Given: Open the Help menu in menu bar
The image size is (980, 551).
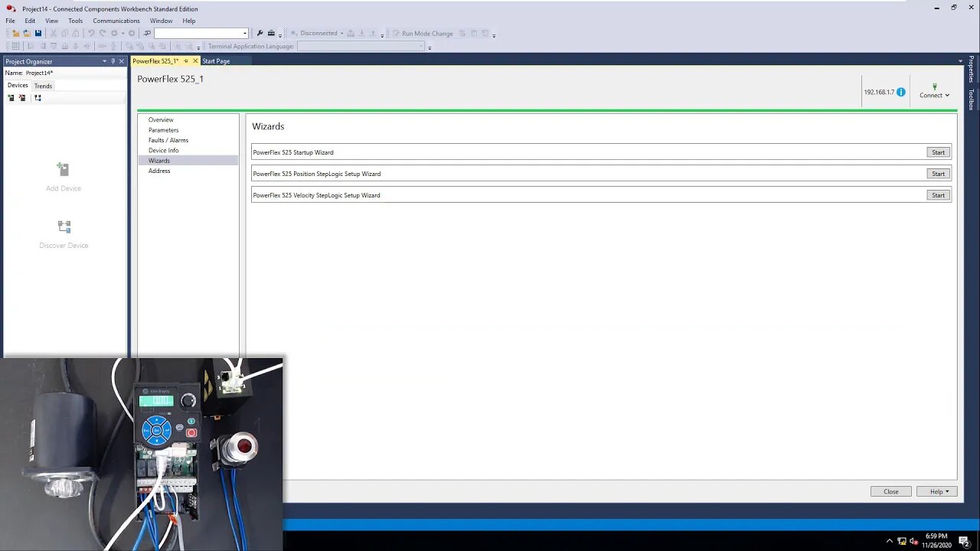Looking at the screenshot, I should 189,21.
